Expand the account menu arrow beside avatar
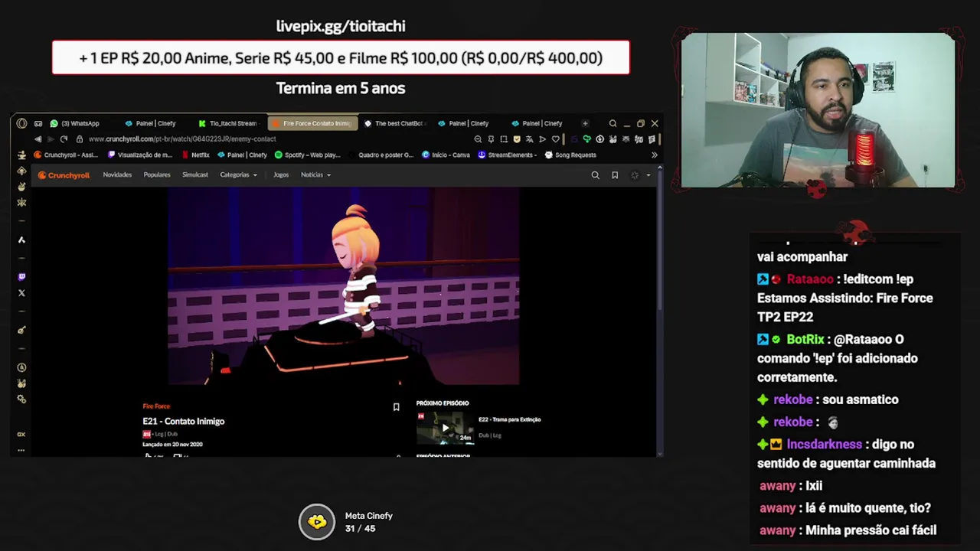Screen dimensions: 980x551 [648, 175]
